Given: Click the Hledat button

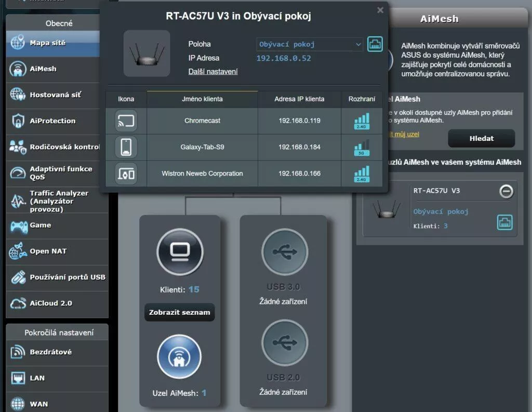Looking at the screenshot, I should tap(482, 139).
